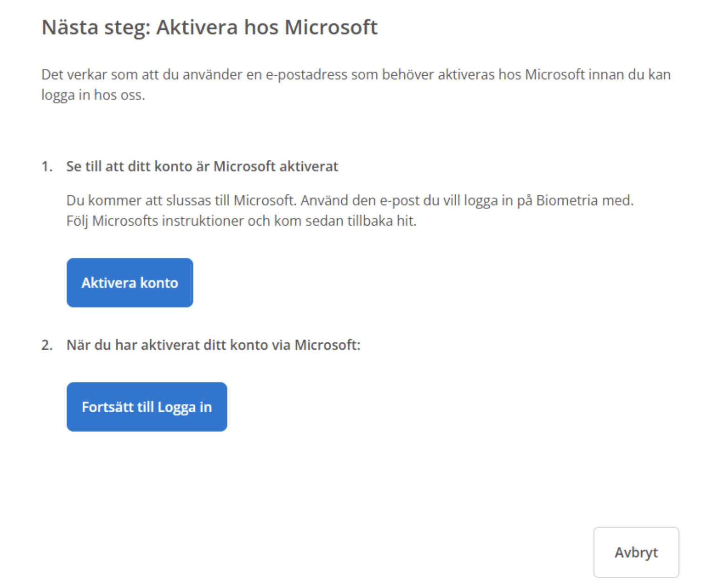Continue with Fortsätt till Logga in button
Image resolution: width=719 pixels, height=588 pixels.
coord(146,407)
